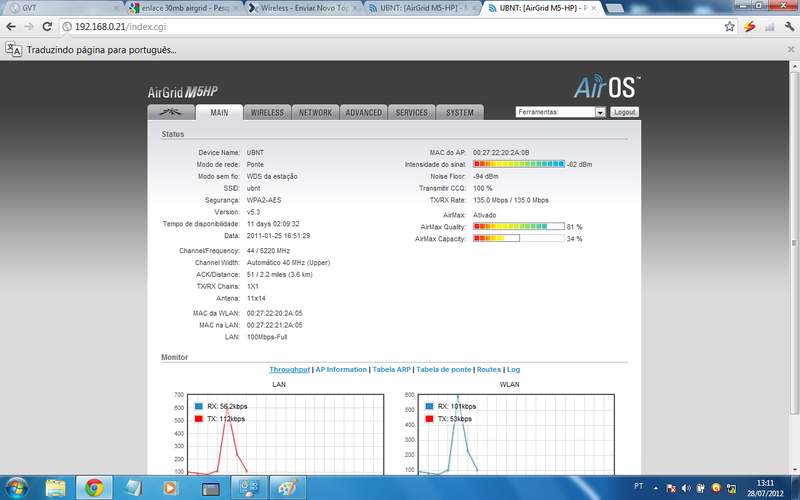Screen dimensions: 800x500
Task: Open the ADVANCED tab in airOS
Action: pyautogui.click(x=363, y=112)
